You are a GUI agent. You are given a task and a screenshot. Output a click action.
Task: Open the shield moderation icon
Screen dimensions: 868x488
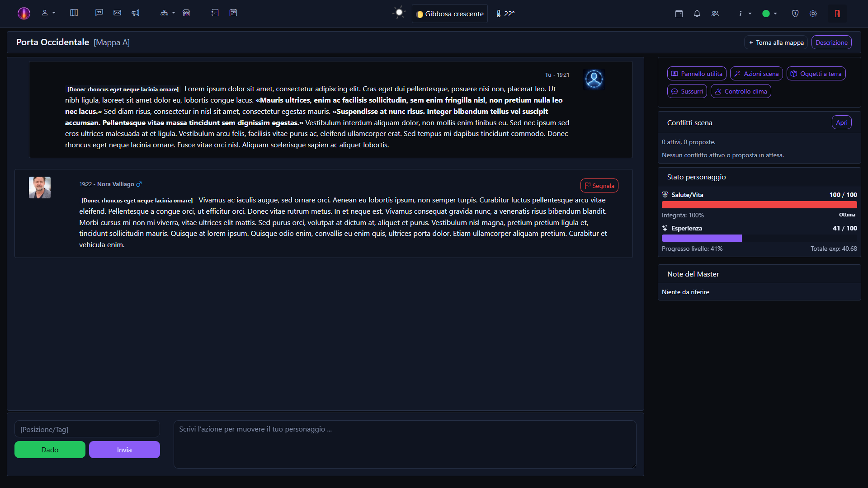point(795,14)
